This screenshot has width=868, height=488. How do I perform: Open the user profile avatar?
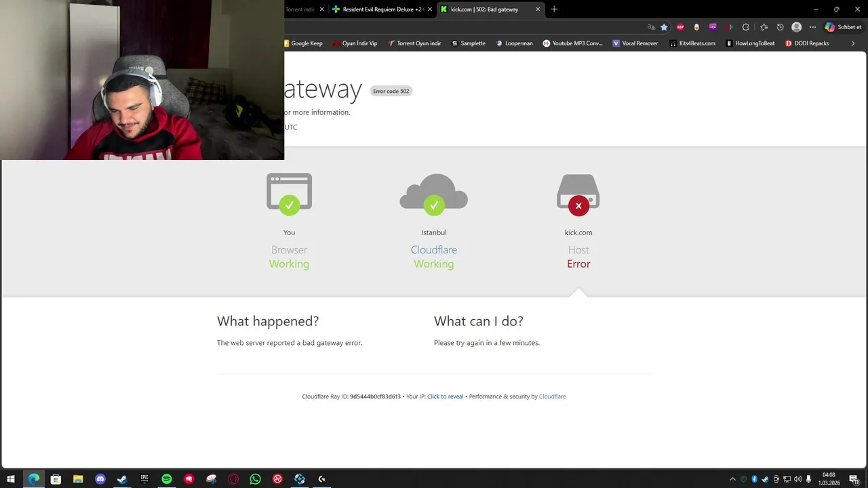tap(796, 27)
